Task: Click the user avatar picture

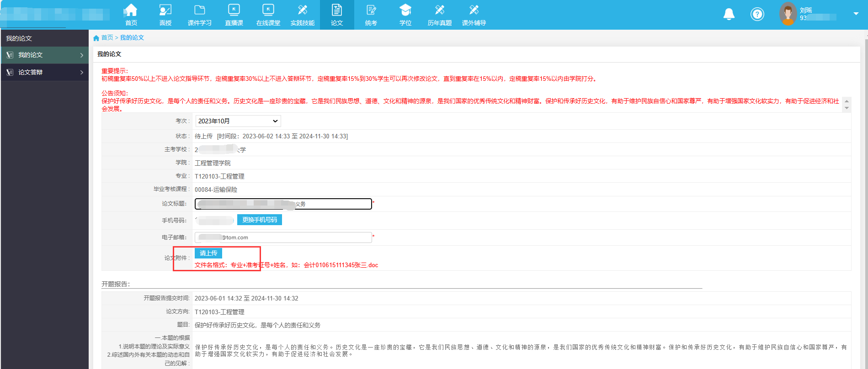Action: click(x=788, y=14)
